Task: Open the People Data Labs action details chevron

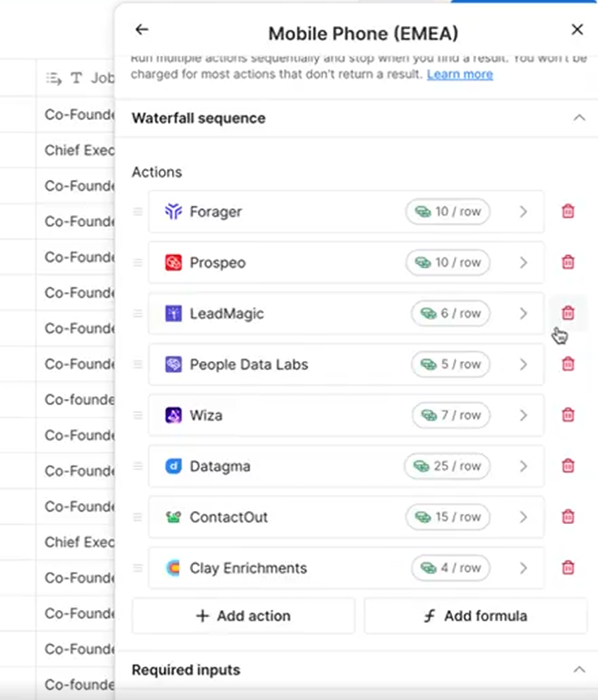Action: click(523, 364)
